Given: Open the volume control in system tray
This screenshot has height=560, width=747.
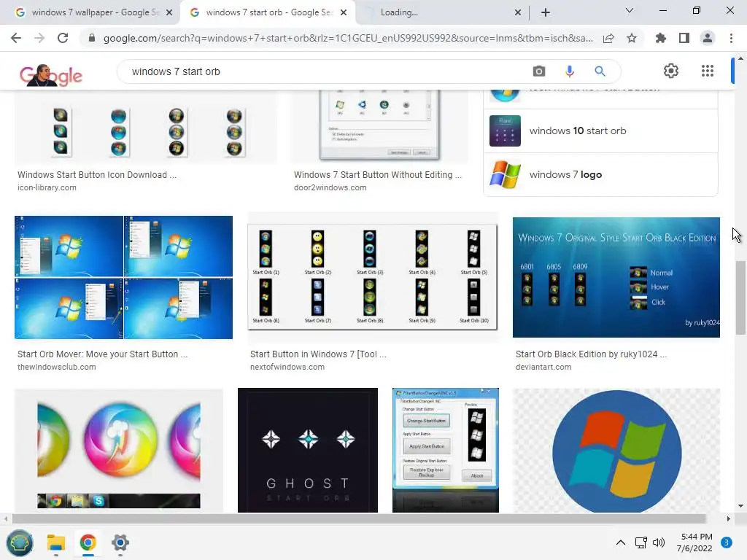Looking at the screenshot, I should pos(659,542).
